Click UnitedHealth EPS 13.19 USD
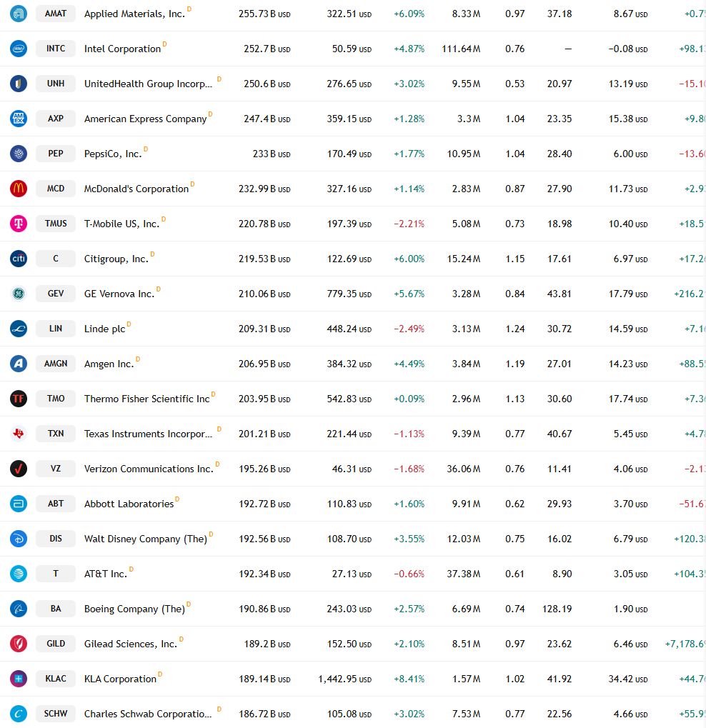The image size is (706, 728). (x=628, y=84)
